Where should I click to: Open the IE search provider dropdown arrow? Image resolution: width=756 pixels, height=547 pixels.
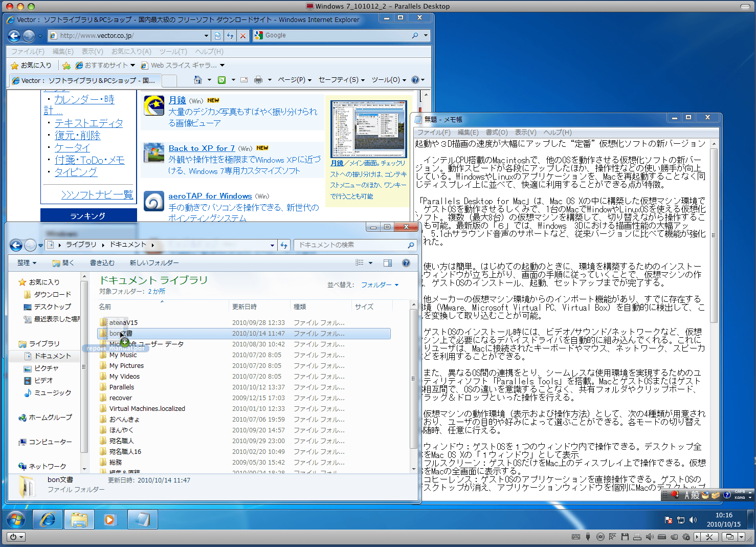point(426,35)
